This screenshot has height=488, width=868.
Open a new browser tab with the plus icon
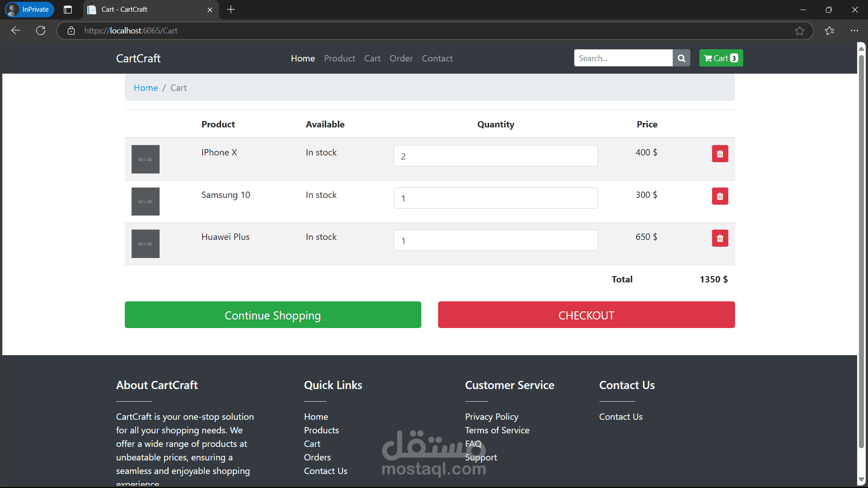[231, 9]
